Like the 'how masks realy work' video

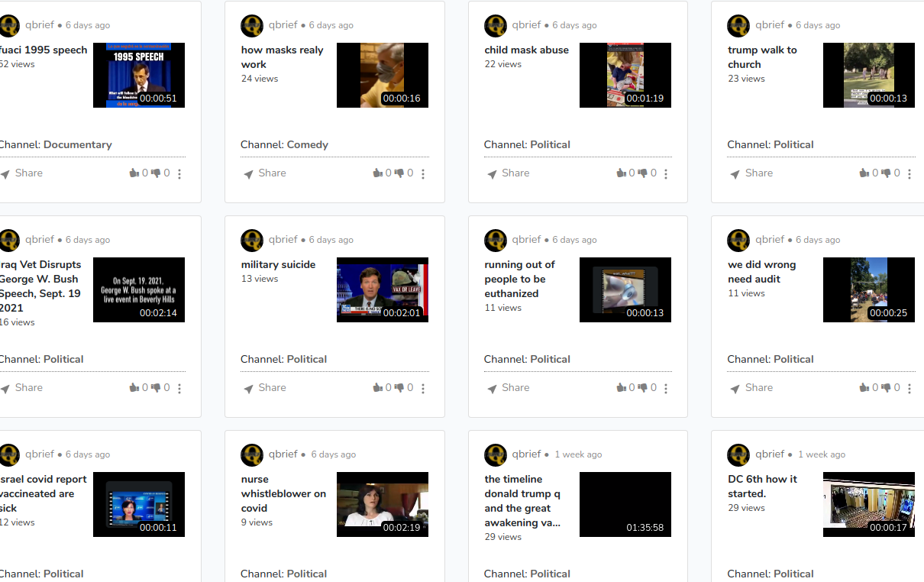click(377, 173)
